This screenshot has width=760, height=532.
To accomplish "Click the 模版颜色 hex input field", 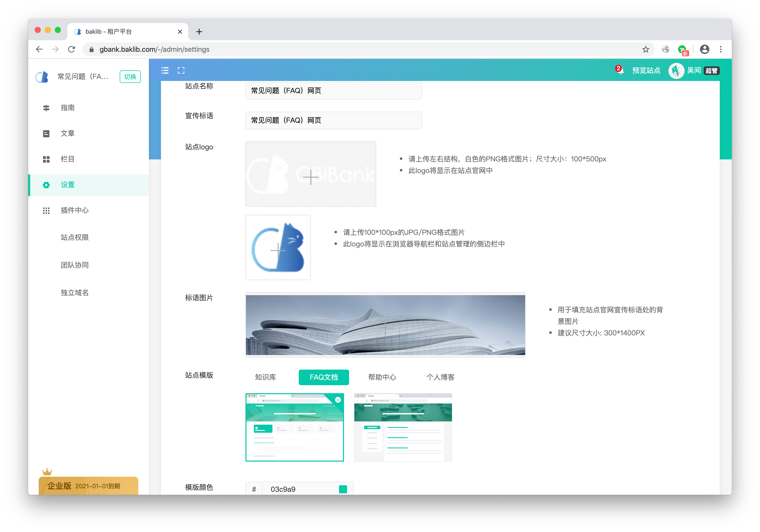I will pos(300,489).
